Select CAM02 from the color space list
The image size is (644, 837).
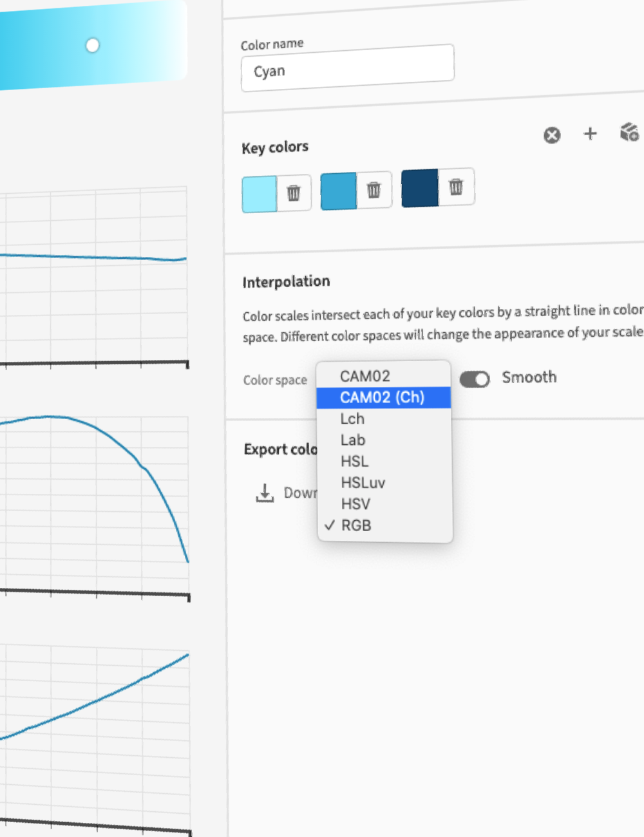click(x=365, y=376)
